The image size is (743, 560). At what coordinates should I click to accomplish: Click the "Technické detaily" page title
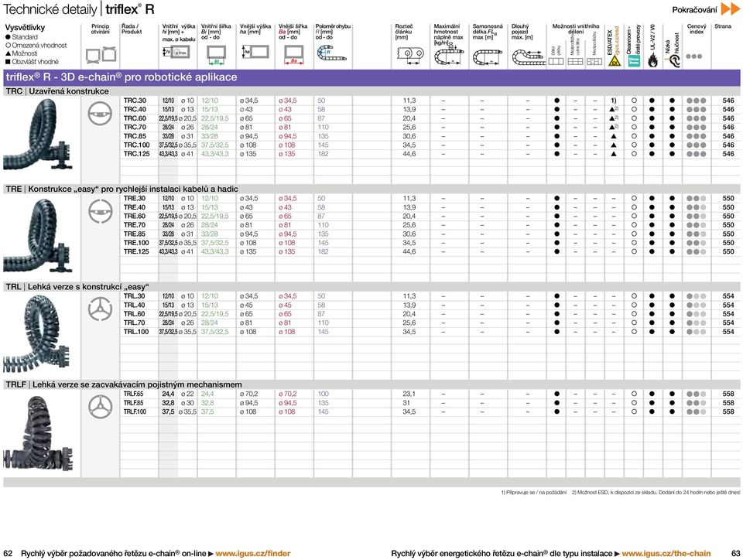50,9
